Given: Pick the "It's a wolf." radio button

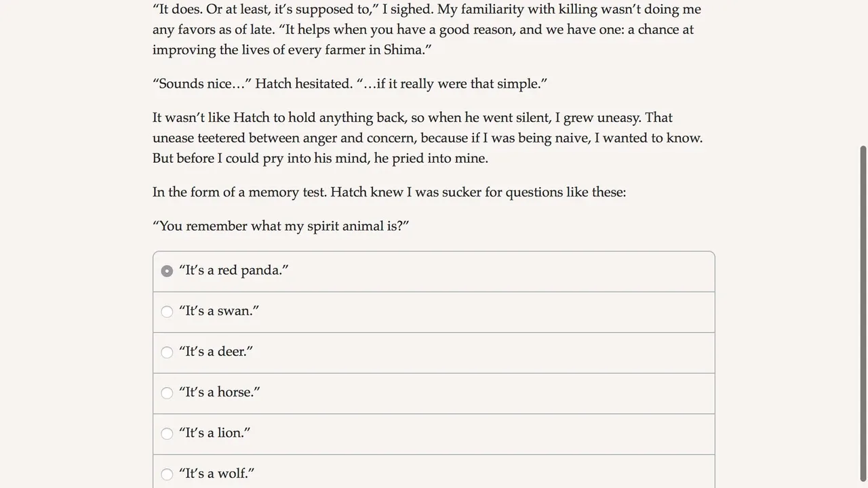Looking at the screenshot, I should (167, 474).
